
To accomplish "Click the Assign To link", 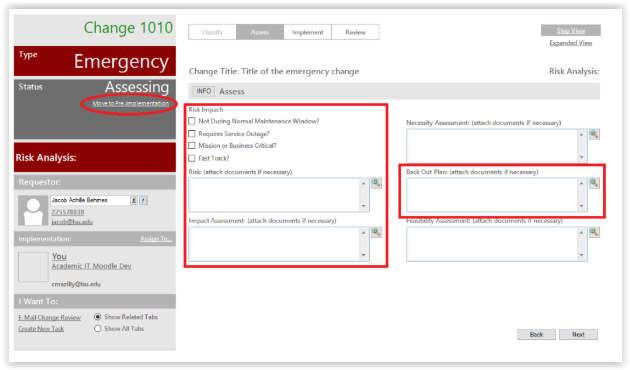I will tap(156, 239).
